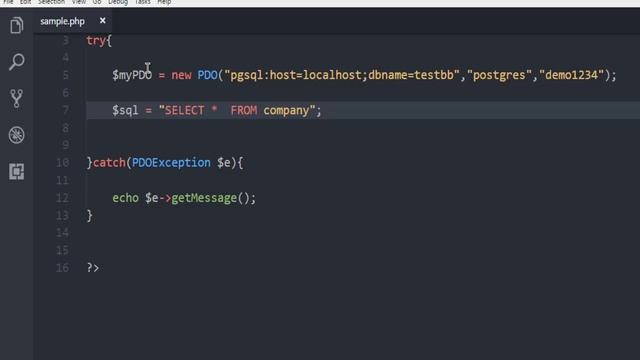This screenshot has width=640, height=360.
Task: Open the File menu
Action: [8, 2]
